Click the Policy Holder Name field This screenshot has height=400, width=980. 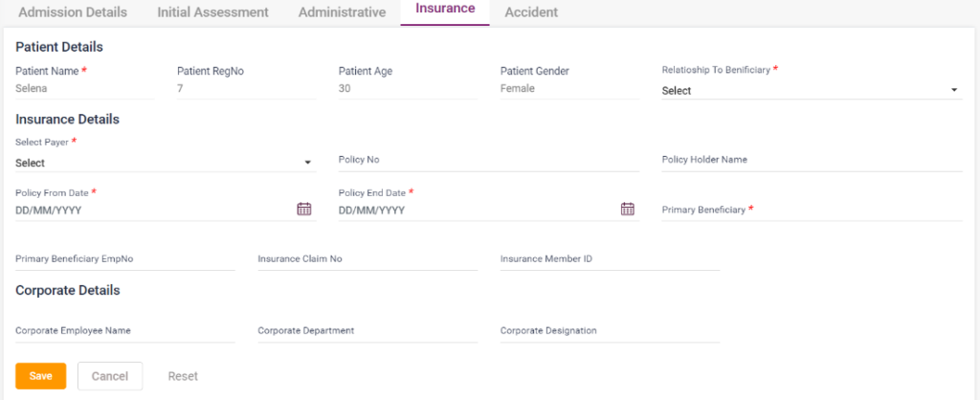tap(811, 160)
